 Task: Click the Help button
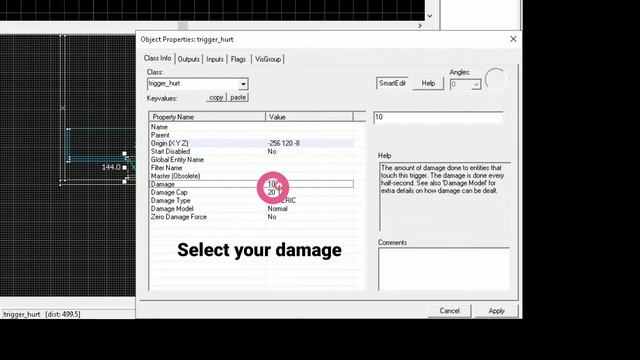428,83
